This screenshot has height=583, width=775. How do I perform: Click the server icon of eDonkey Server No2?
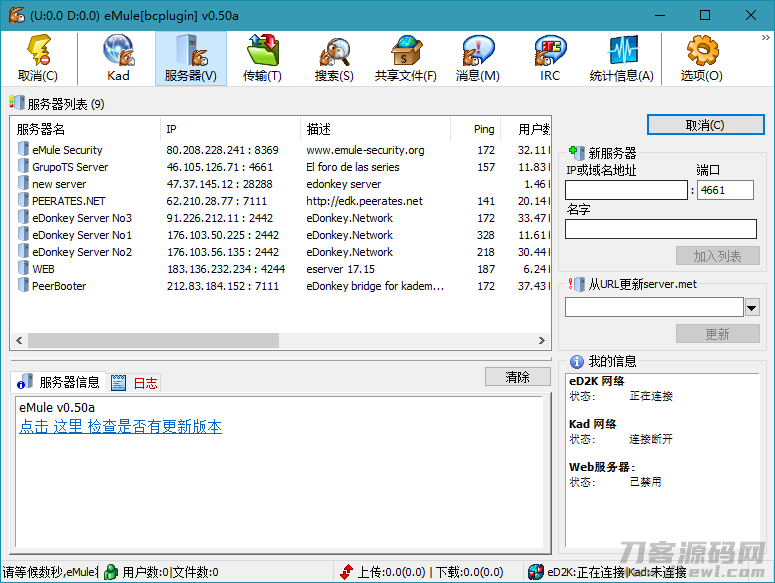[23, 251]
